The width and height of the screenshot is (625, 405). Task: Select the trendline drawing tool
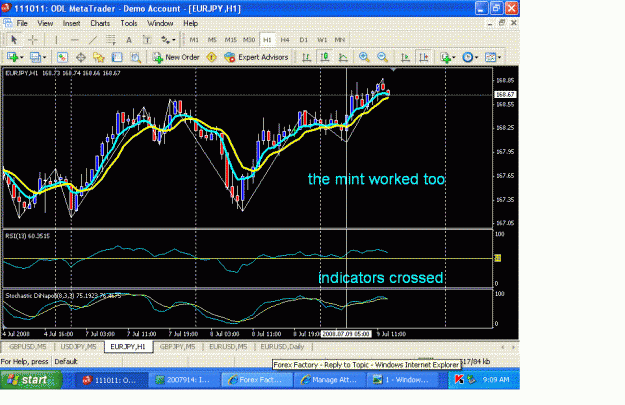(x=92, y=40)
